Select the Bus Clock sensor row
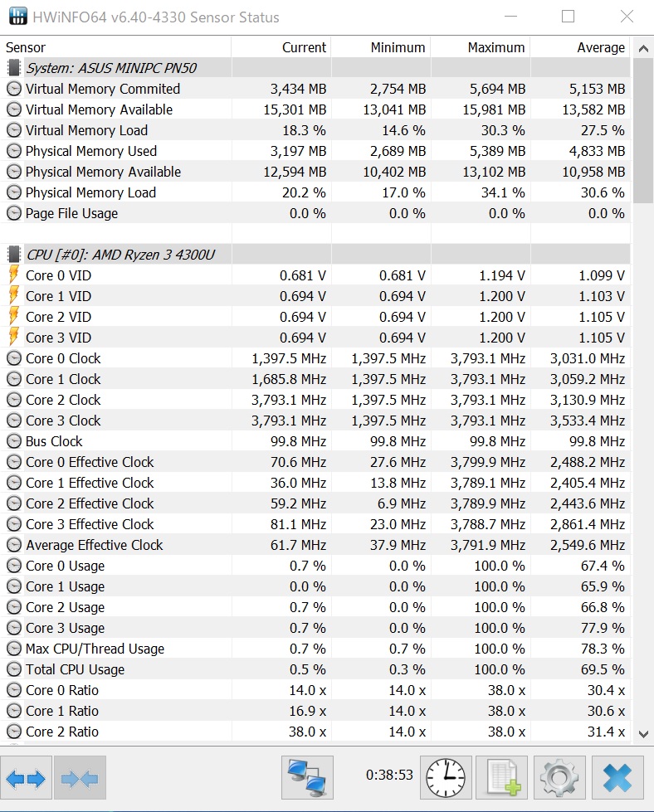 pyautogui.click(x=54, y=441)
